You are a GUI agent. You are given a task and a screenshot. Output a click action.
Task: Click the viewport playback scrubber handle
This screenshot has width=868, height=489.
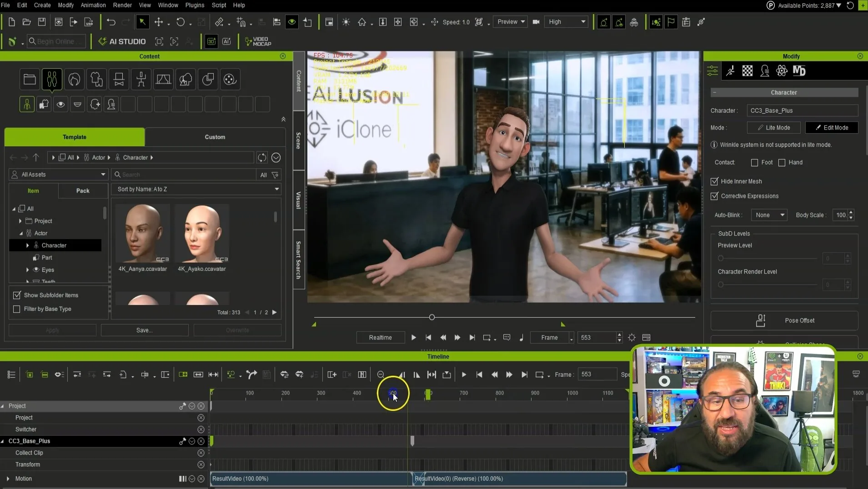pos(432,317)
